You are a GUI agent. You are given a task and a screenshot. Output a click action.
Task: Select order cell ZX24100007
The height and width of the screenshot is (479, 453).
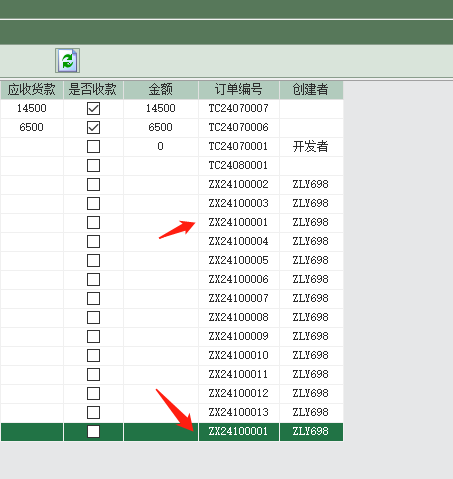239,298
